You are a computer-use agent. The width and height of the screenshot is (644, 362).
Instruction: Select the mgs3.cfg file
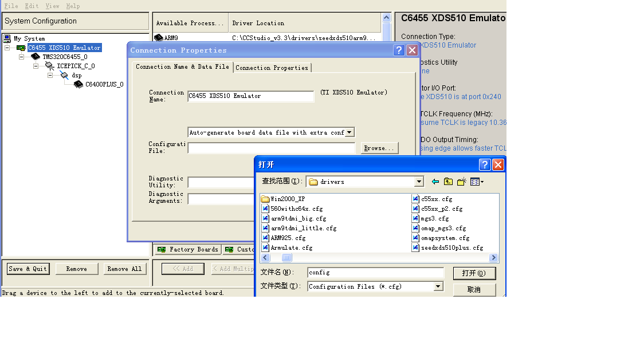430,219
